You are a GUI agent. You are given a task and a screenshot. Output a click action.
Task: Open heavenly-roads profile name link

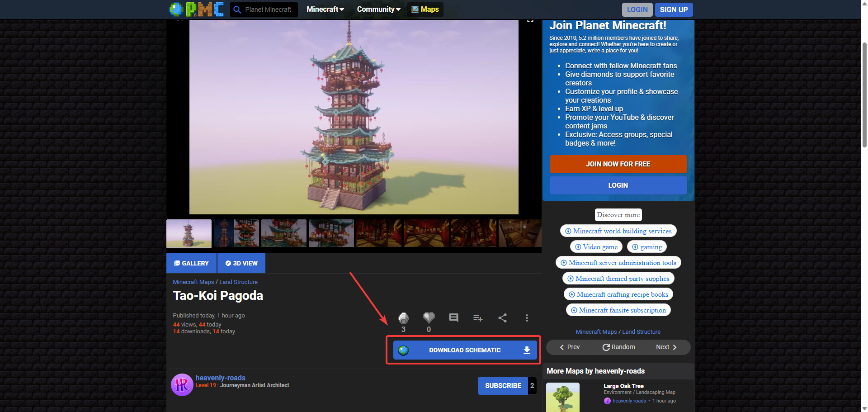click(x=220, y=378)
